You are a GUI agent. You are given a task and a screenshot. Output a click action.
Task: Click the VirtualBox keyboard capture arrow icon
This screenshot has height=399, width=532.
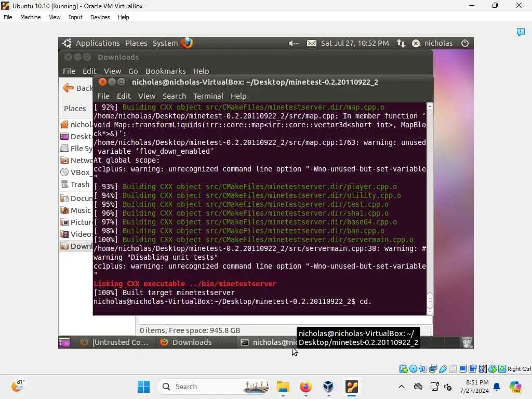tap(502, 369)
